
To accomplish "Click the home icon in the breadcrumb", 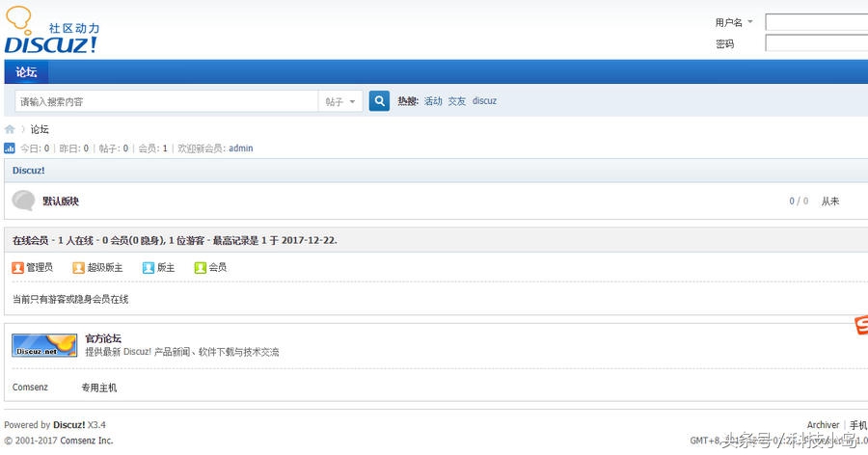I will click(x=10, y=129).
